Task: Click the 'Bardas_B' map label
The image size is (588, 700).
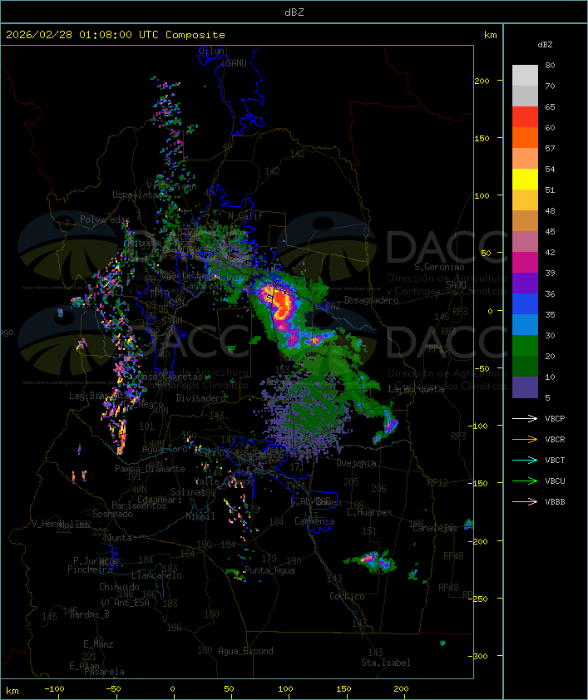Action: pos(89,614)
